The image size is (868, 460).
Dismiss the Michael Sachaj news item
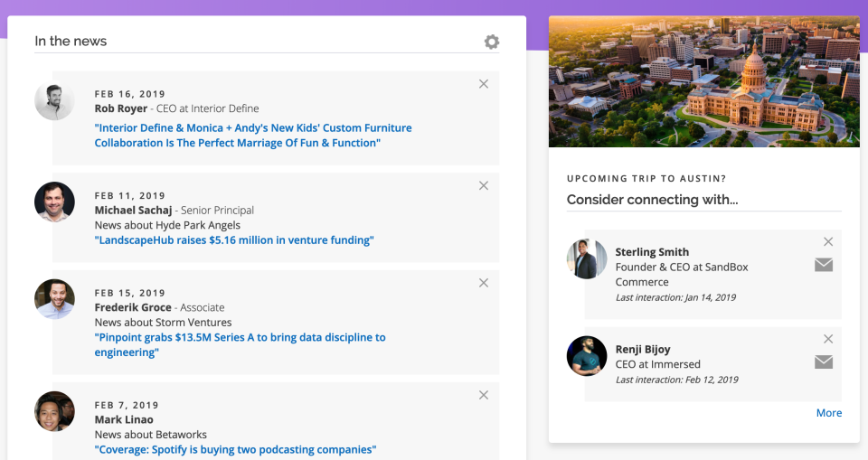tap(484, 185)
